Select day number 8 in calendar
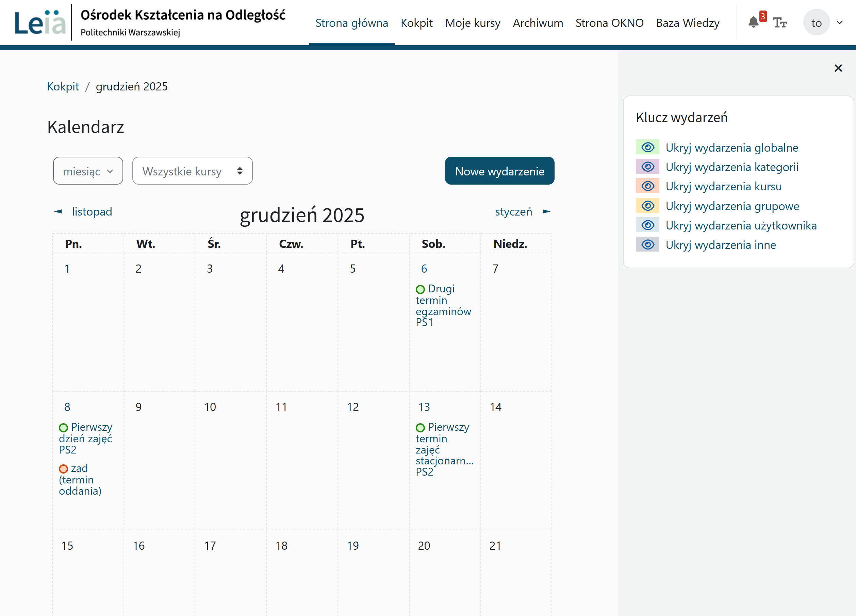Viewport: 856px width, 616px height. [x=67, y=407]
